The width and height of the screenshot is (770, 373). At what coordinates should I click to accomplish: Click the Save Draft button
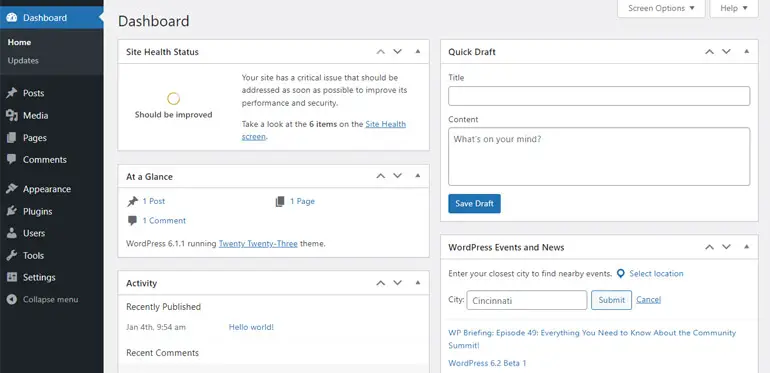474,204
